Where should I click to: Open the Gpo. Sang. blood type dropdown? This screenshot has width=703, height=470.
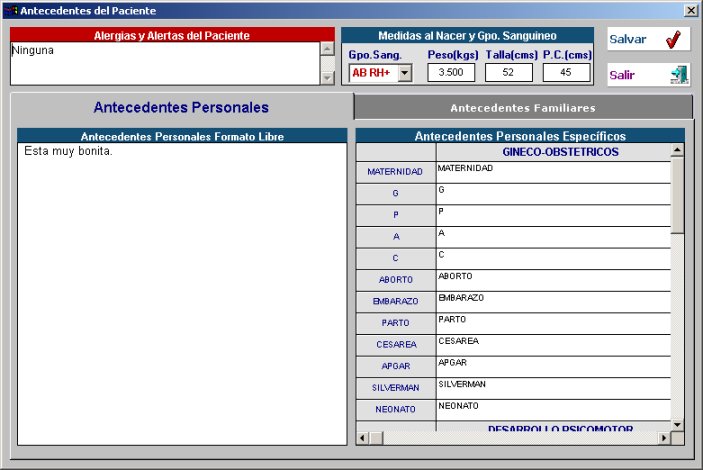click(405, 73)
